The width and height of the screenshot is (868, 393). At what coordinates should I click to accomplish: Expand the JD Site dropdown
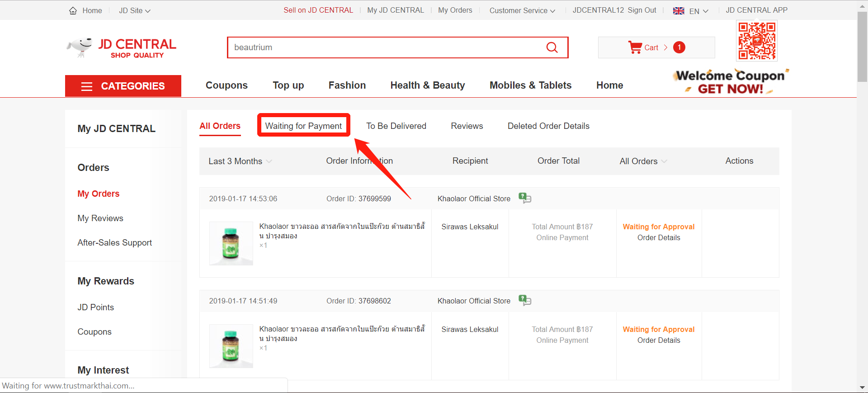pos(135,10)
